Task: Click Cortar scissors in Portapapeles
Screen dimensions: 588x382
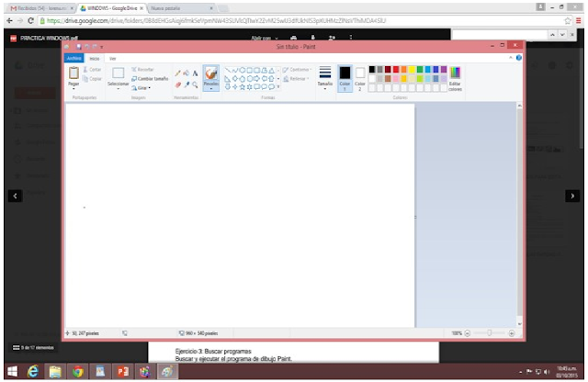Action: coord(92,70)
